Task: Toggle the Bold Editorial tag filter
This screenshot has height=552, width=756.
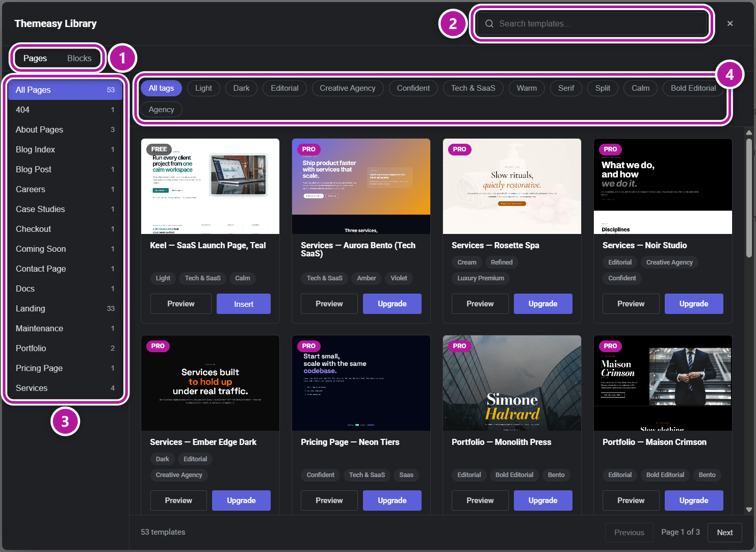Action: [693, 88]
